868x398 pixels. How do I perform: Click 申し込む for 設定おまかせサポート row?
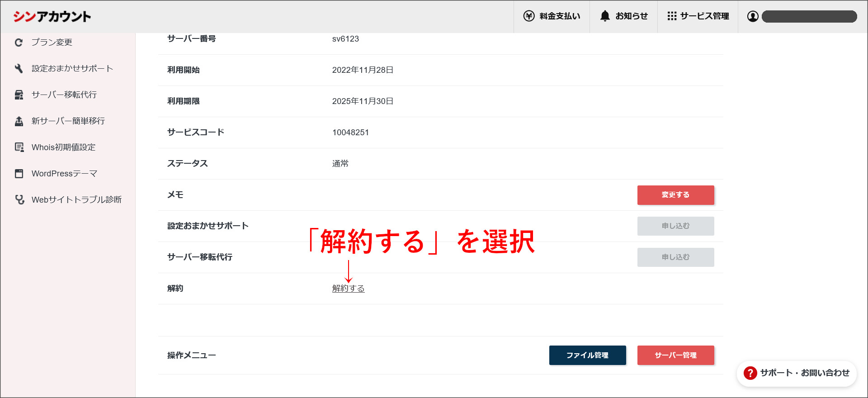click(x=675, y=226)
